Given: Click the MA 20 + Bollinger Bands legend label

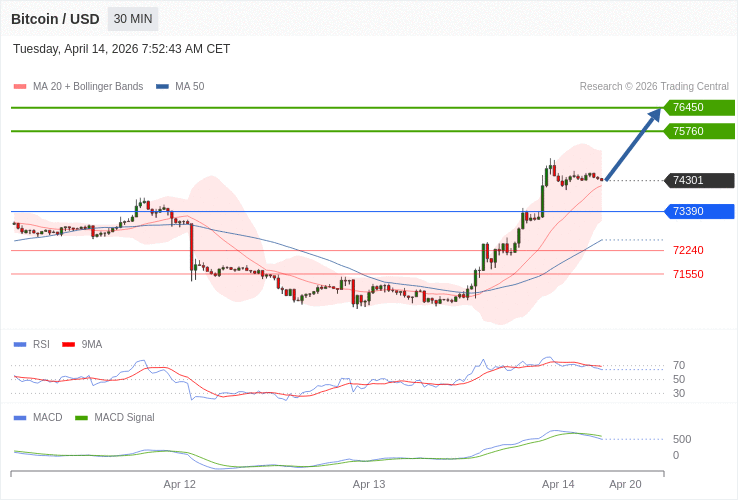Looking at the screenshot, I should tap(88, 87).
